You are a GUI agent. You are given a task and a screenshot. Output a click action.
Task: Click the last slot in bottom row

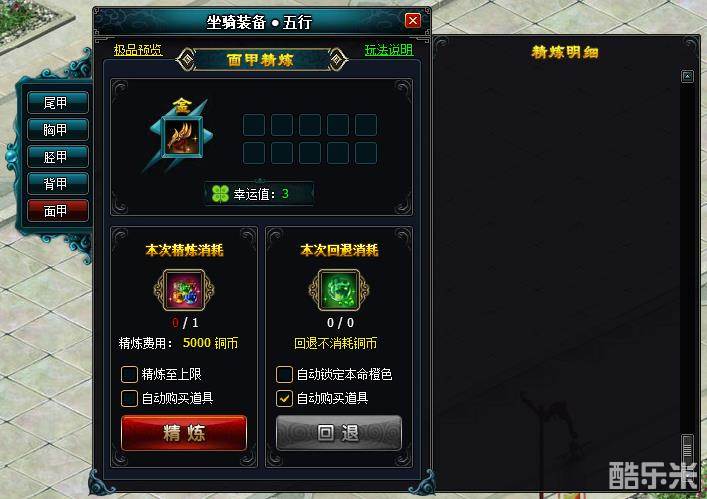click(366, 153)
